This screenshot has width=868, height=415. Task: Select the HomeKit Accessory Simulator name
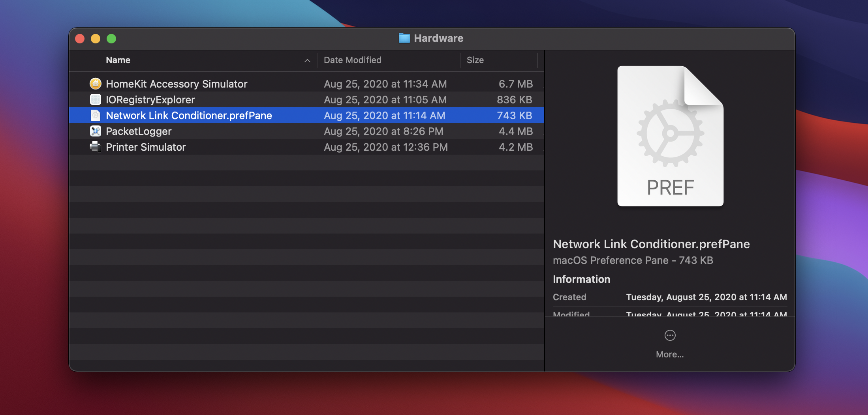point(177,84)
